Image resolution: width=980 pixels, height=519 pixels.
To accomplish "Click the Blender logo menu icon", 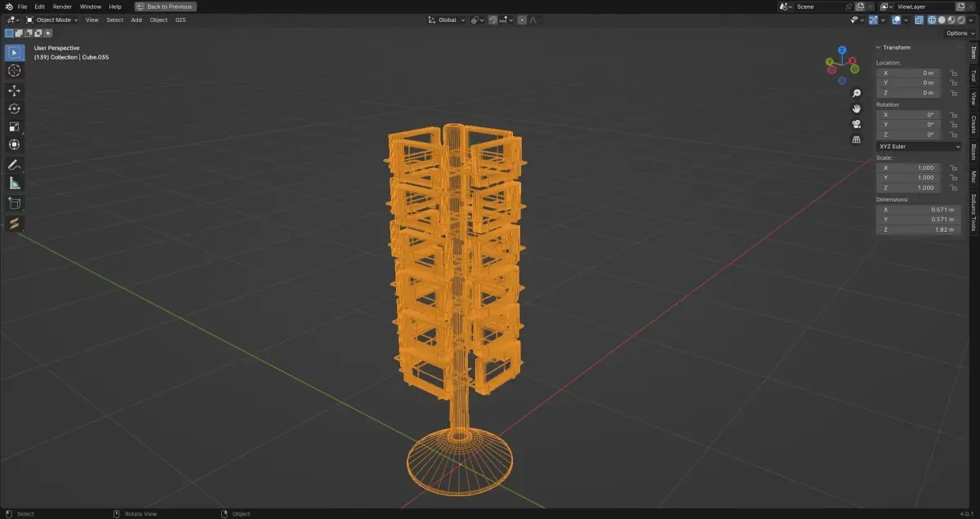I will [x=7, y=7].
